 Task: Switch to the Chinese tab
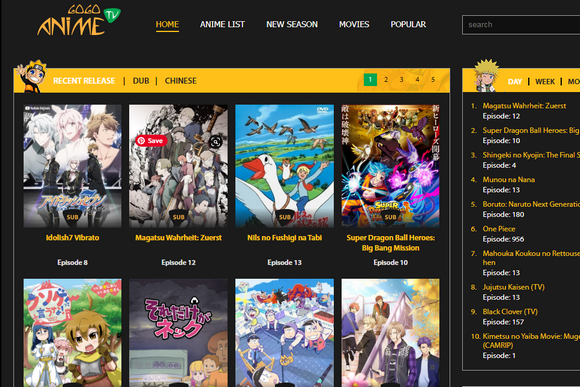(x=181, y=81)
